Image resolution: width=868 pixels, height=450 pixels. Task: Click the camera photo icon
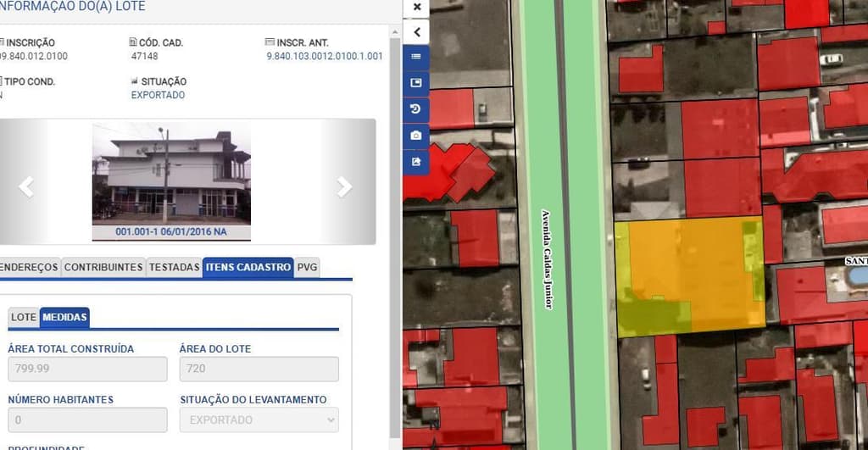click(415, 136)
